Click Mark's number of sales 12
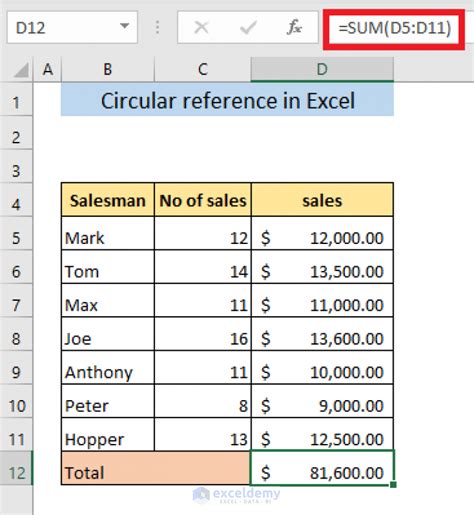Screen dimensions: 474x515 pyautogui.click(x=203, y=233)
